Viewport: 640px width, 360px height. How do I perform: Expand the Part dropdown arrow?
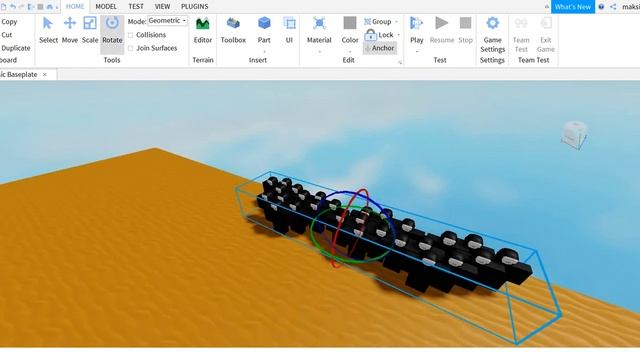coord(264,51)
